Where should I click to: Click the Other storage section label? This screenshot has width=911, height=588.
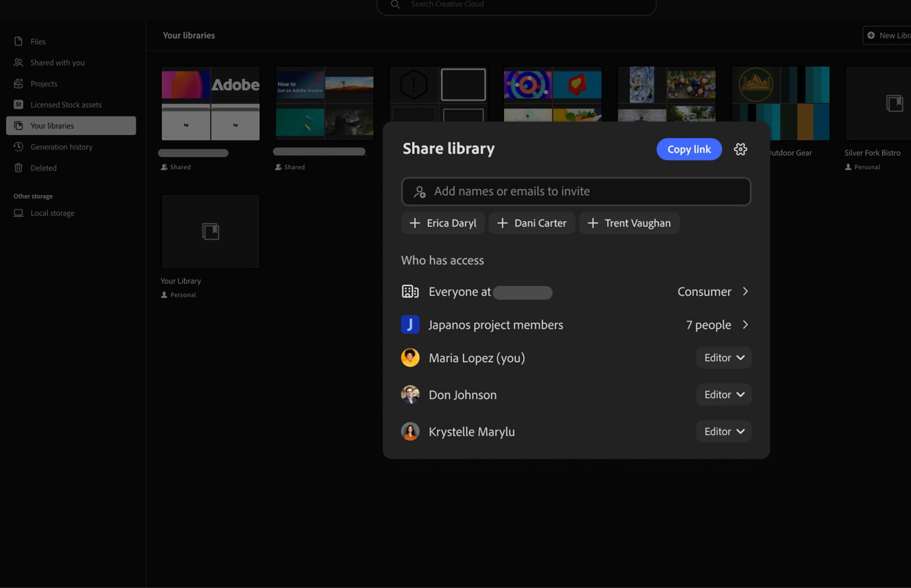coord(33,196)
